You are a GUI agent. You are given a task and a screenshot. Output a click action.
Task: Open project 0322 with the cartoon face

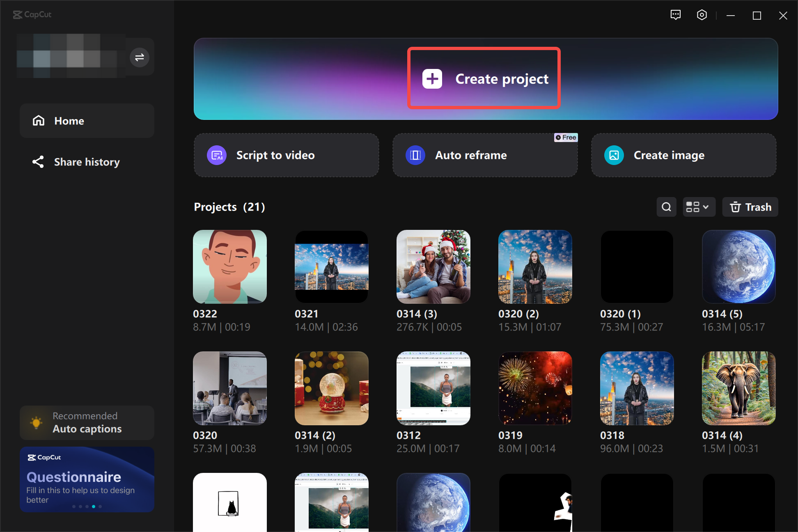point(229,266)
